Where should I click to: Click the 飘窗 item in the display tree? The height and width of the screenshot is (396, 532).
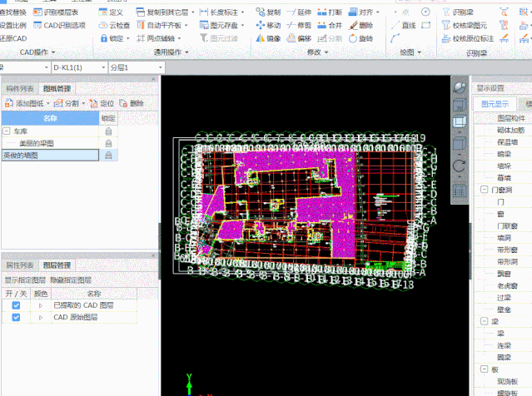click(504, 274)
